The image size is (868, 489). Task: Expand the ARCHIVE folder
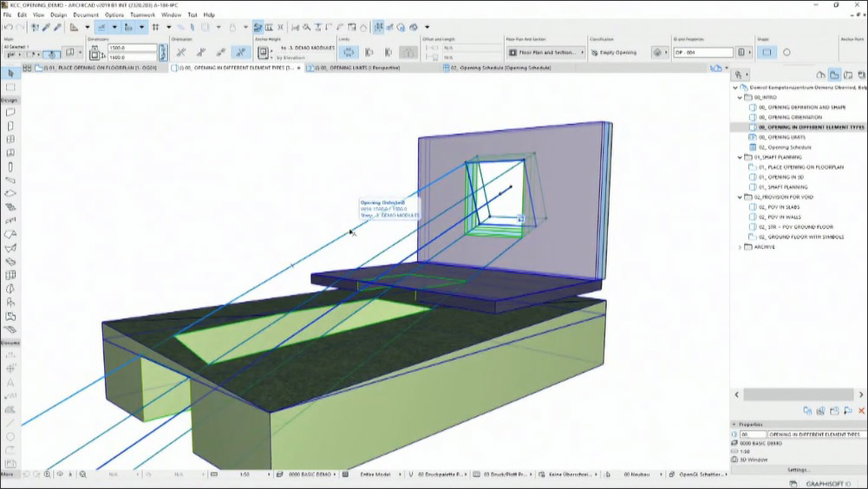[x=741, y=247]
